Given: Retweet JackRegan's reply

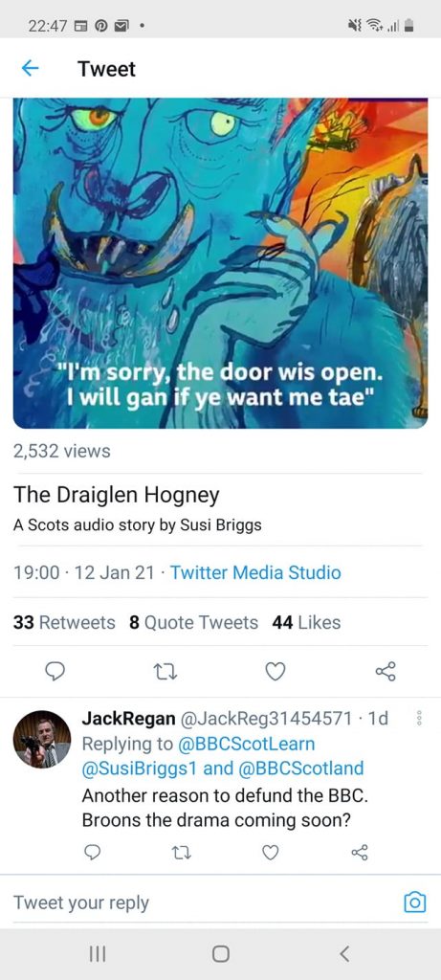Looking at the screenshot, I should click(x=181, y=852).
